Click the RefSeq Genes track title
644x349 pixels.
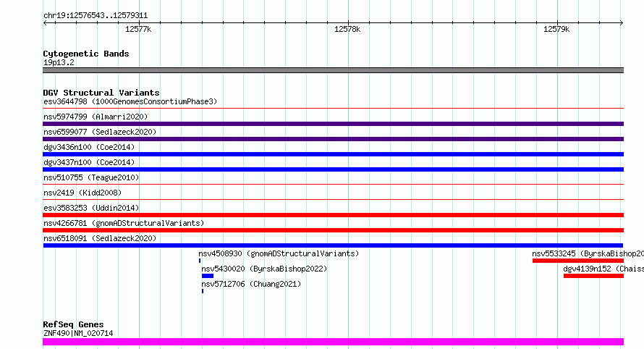point(73,324)
